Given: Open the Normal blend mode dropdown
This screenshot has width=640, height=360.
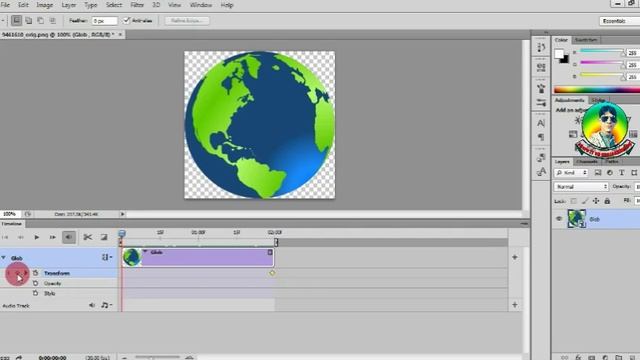Looking at the screenshot, I should [x=581, y=187].
